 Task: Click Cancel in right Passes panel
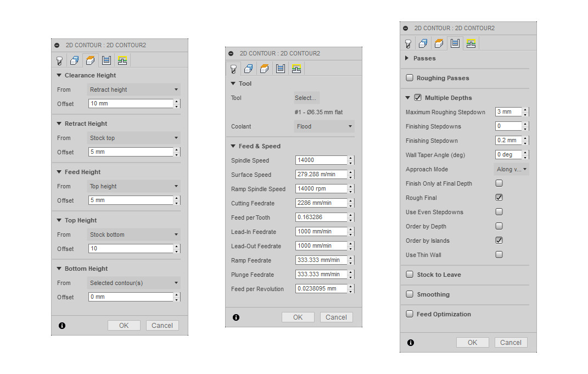point(511,342)
